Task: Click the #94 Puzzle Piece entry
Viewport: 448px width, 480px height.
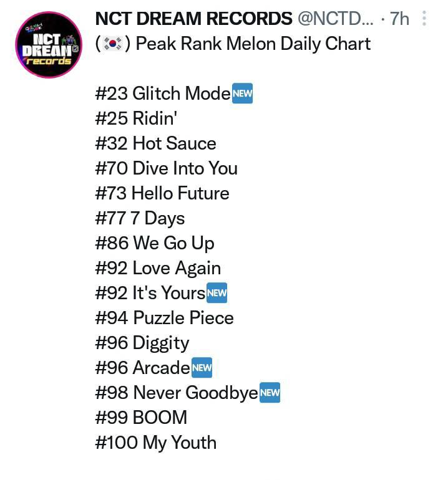Action: [x=165, y=318]
